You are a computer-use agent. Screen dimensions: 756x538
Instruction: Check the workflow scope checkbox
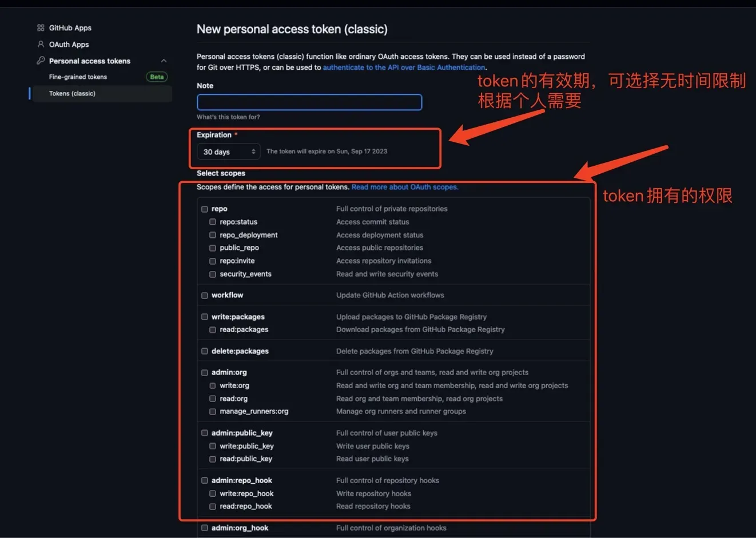(x=205, y=296)
